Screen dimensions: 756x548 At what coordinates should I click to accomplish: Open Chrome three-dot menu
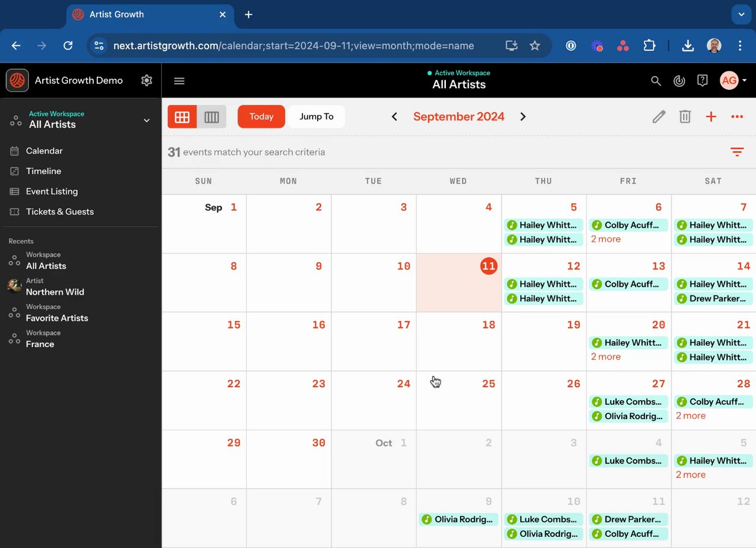[x=740, y=46]
